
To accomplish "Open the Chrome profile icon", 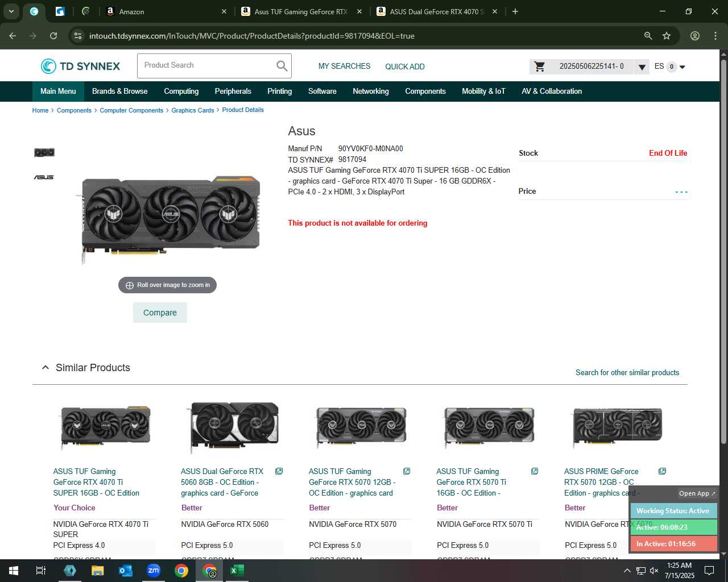I will (695, 36).
